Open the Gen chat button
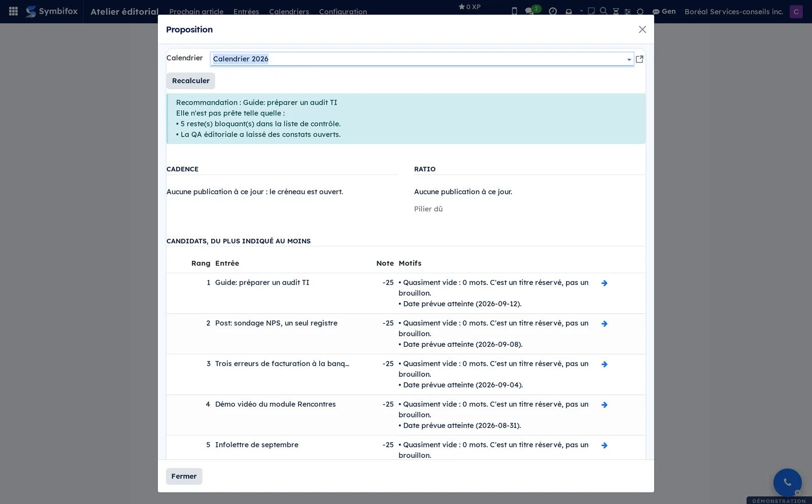The height and width of the screenshot is (504, 812). point(664,11)
